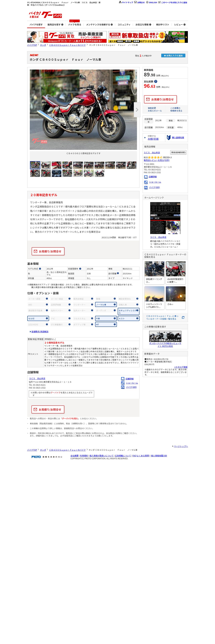The height and width of the screenshot is (644, 215).
Task: Open the help icon for ETC車載機付
Action: click(70, 324)
